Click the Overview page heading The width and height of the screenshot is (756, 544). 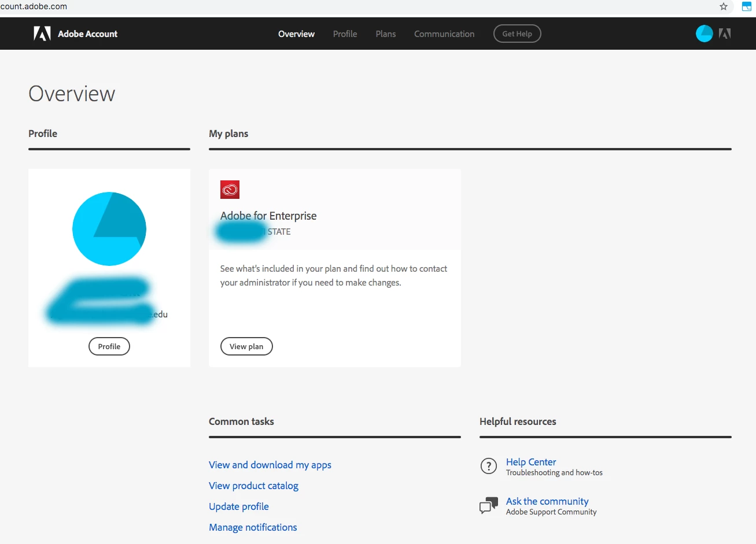click(x=72, y=94)
